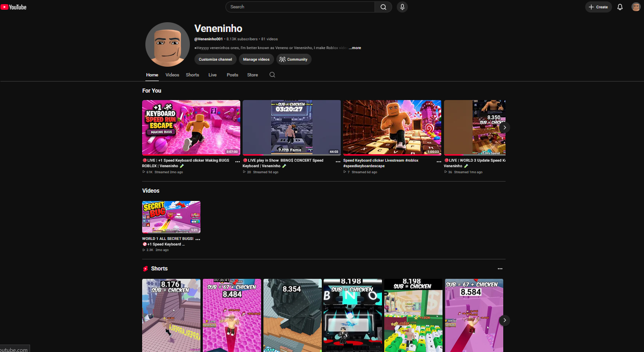
Task: Open the 8.198 Short with green keyboard tiles
Action: point(413,315)
